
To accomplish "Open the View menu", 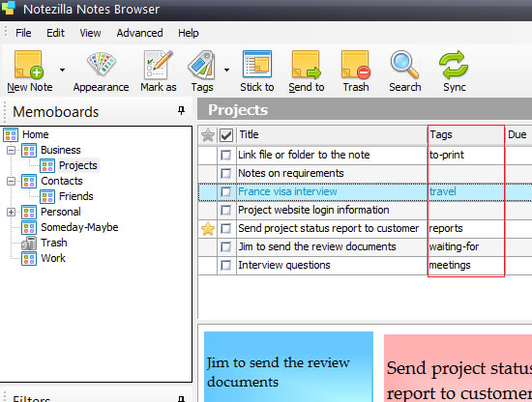I will tap(90, 33).
